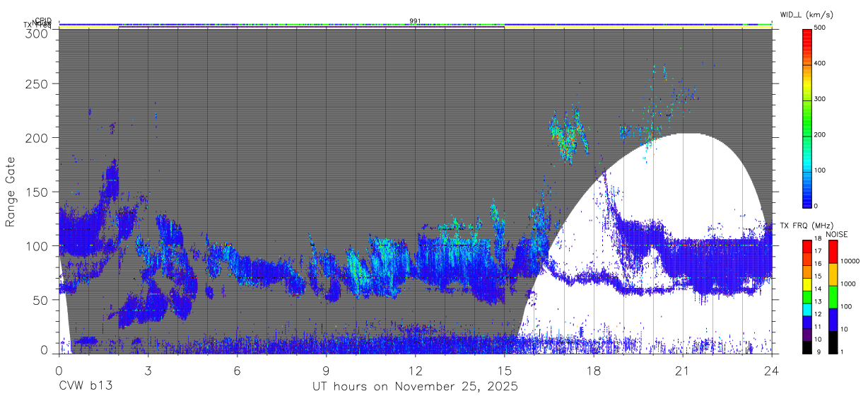Click the 'Range Gate' y-axis title

pos(11,192)
